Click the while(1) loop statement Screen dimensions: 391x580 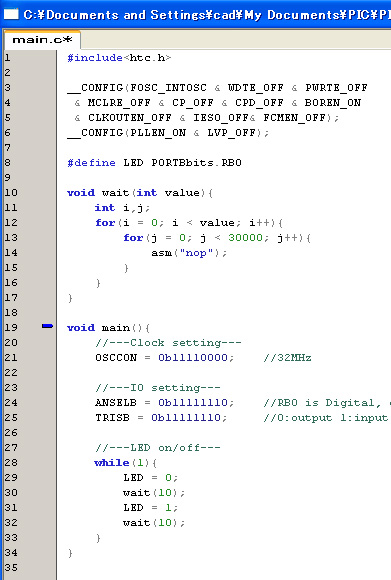click(126, 463)
